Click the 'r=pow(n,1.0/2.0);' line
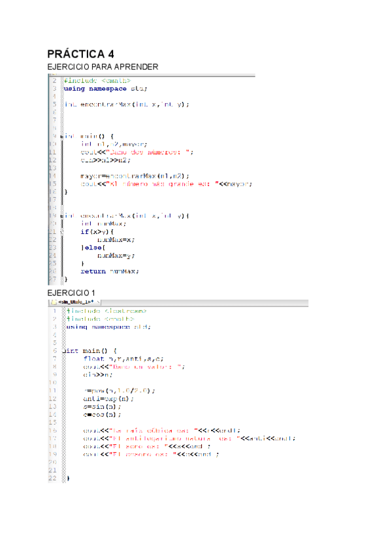392x554 pixels. (119, 391)
